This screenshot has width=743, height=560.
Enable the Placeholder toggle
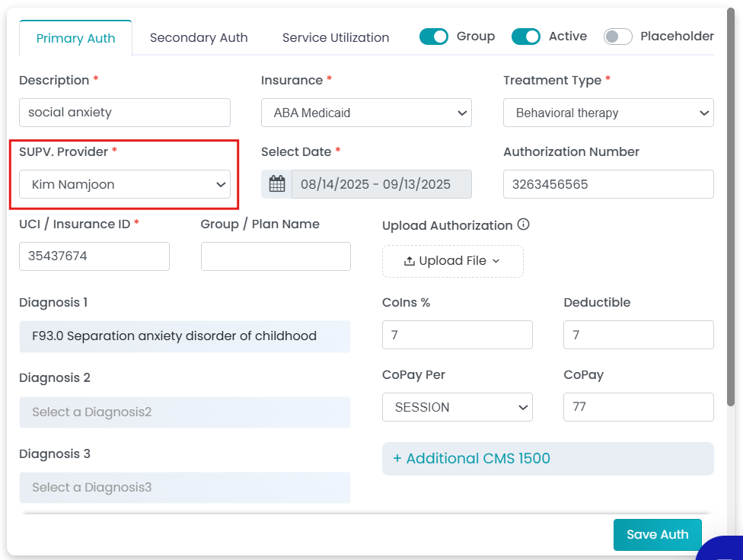click(x=617, y=37)
